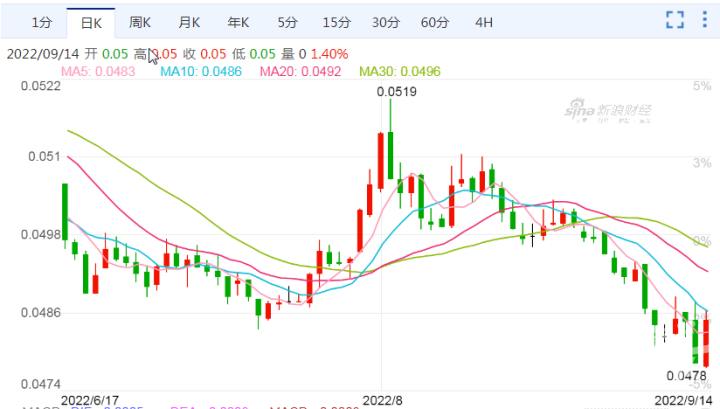
Task: Click the 0.0498 price axis label
Action: point(41,235)
